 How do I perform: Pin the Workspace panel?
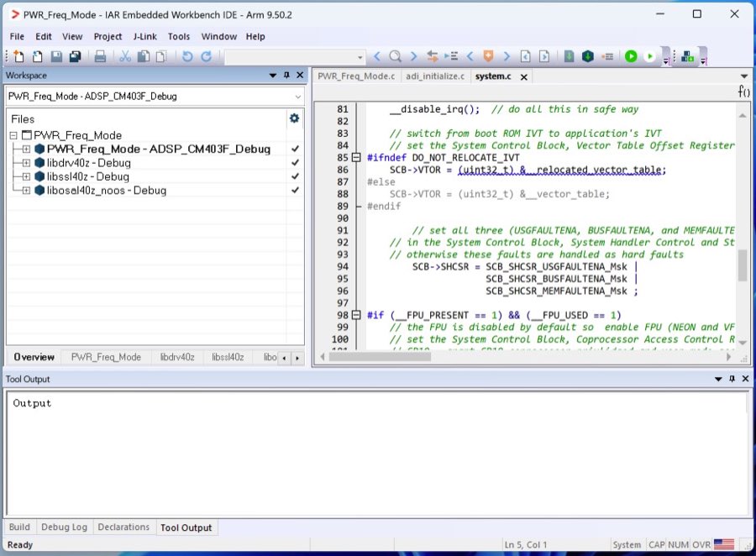pyautogui.click(x=287, y=76)
